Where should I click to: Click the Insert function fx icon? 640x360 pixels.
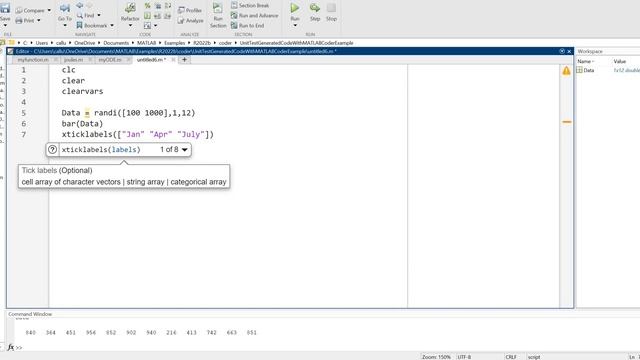click(x=147, y=26)
